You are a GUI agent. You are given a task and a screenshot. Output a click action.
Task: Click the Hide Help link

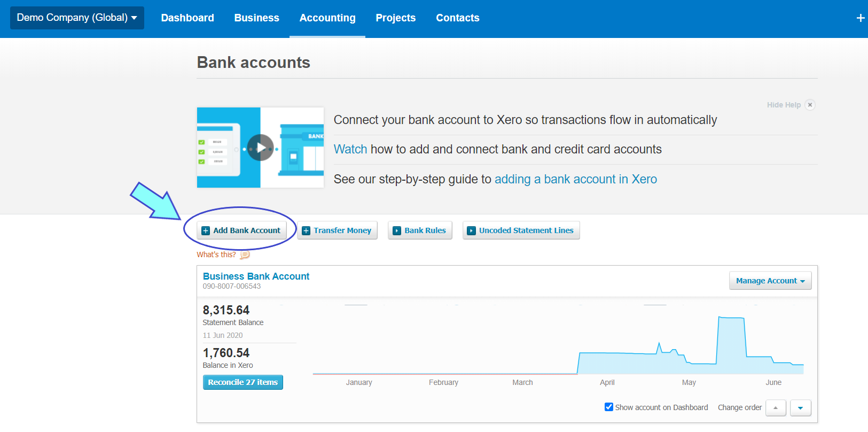pos(784,105)
